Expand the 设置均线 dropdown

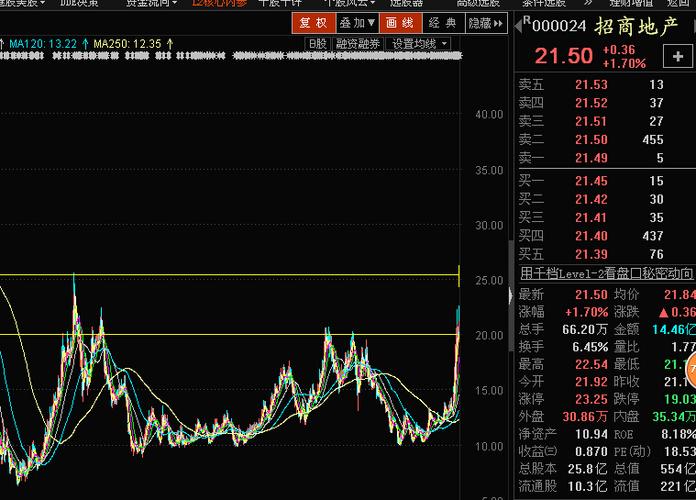419,44
